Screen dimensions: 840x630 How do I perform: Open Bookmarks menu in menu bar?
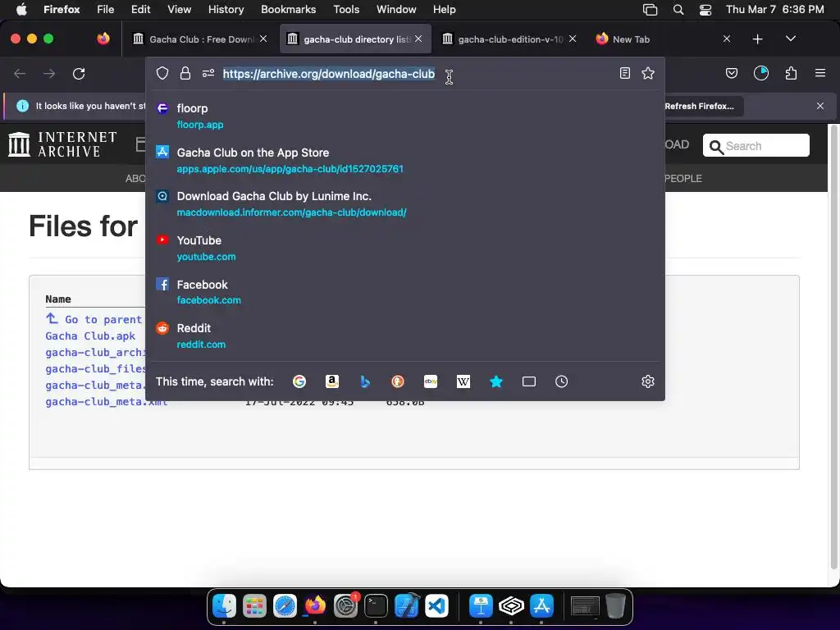click(x=288, y=9)
